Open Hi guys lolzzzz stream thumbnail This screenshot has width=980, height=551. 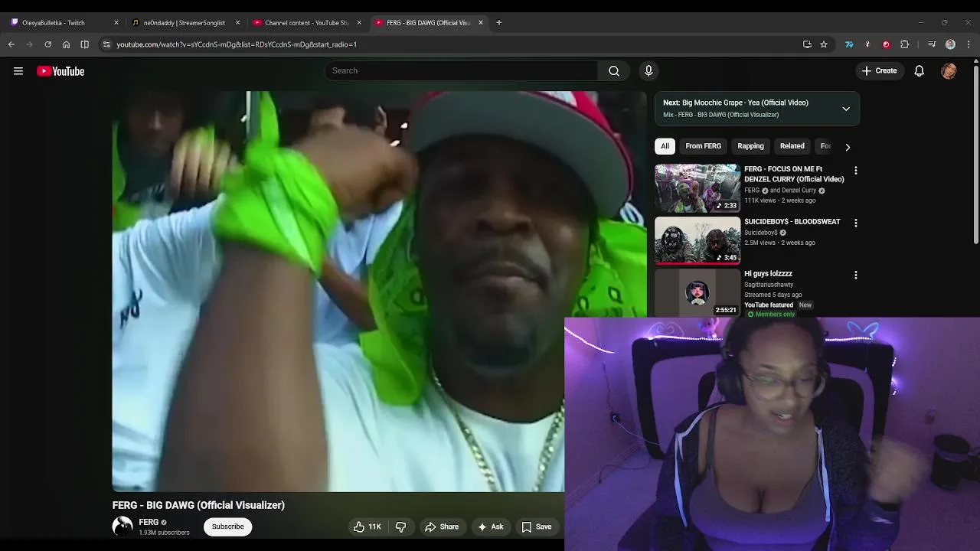tap(697, 292)
